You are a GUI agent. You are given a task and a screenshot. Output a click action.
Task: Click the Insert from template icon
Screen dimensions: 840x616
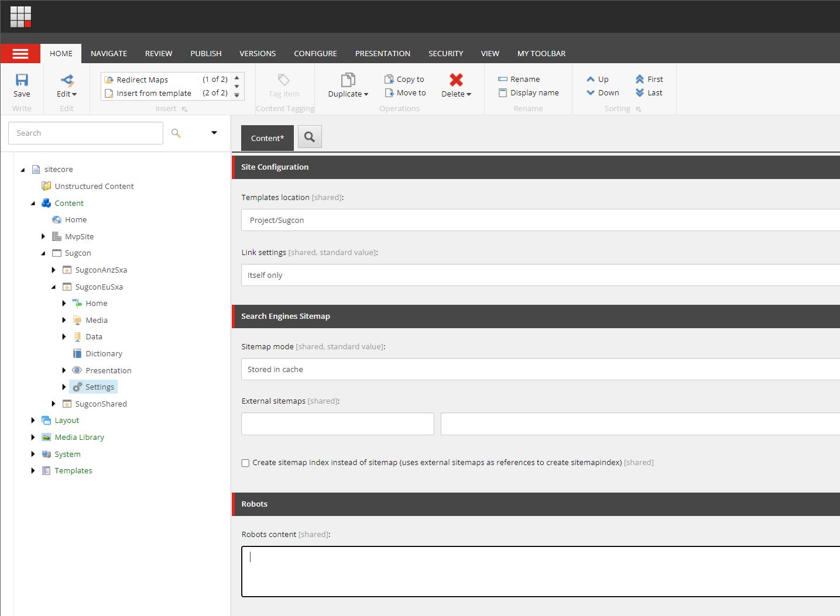109,93
